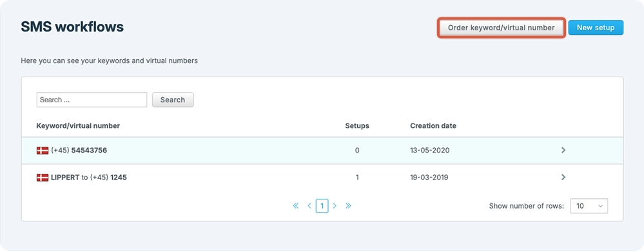
Task: Select LIPPERT to (+45) 1245 text
Action: pos(89,178)
